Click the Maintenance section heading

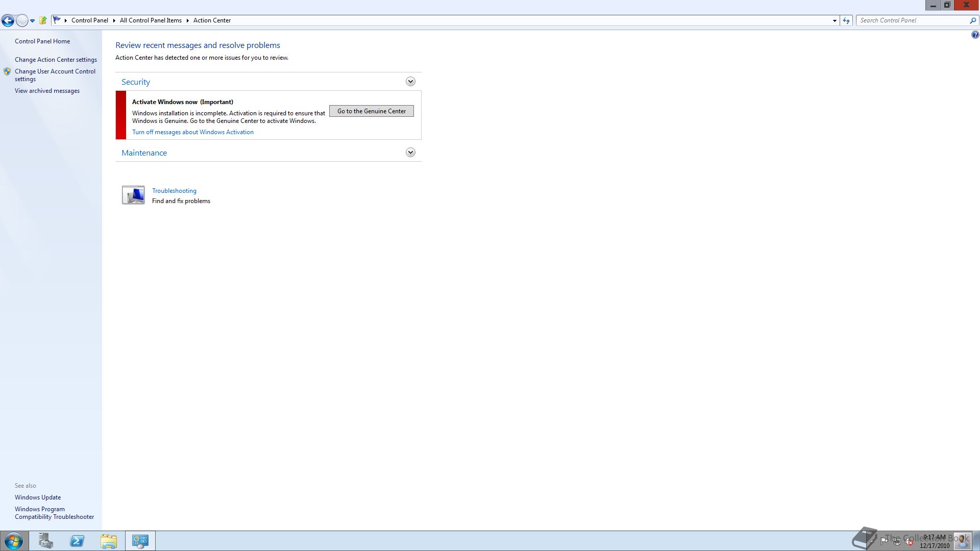point(144,153)
